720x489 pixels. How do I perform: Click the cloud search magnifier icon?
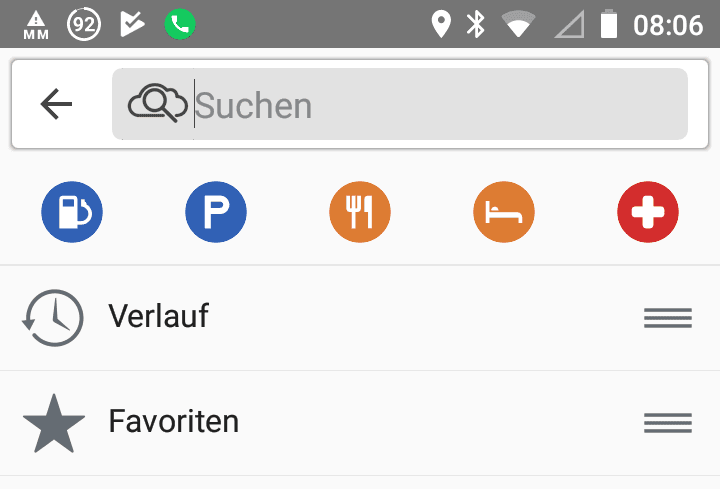click(x=158, y=103)
